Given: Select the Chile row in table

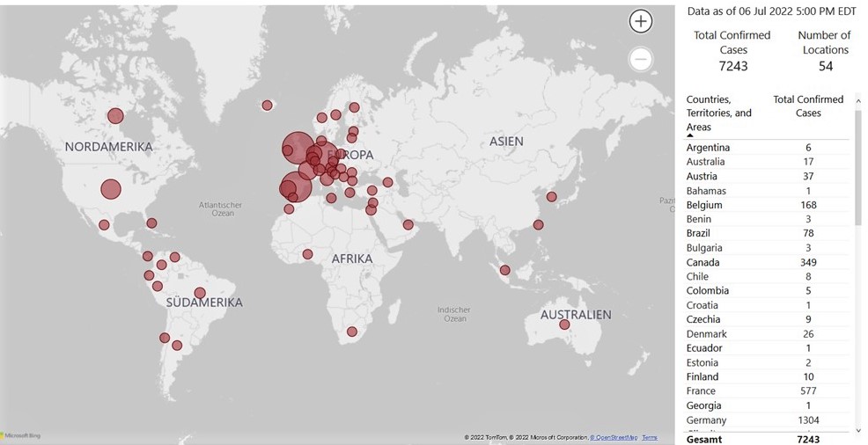Looking at the screenshot, I should click(767, 276).
